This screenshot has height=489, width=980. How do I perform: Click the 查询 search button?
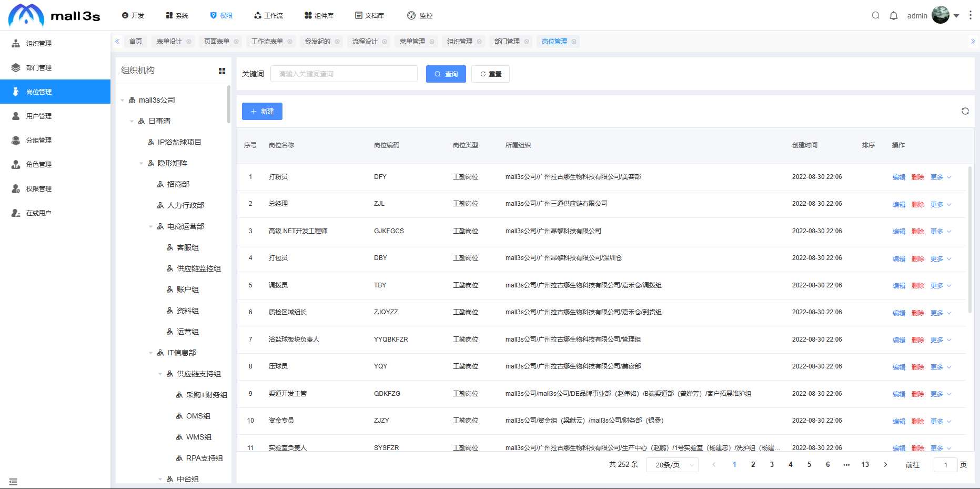(x=446, y=74)
